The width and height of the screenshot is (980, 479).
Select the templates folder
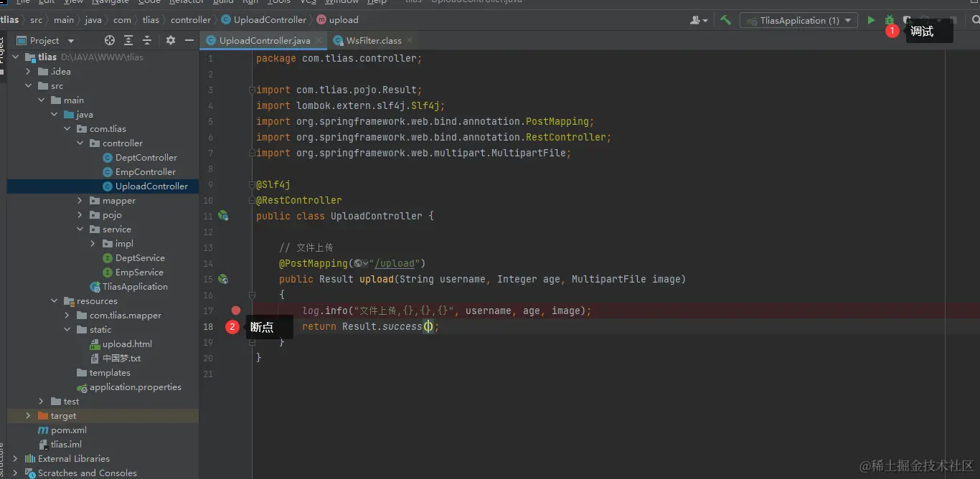(110, 372)
